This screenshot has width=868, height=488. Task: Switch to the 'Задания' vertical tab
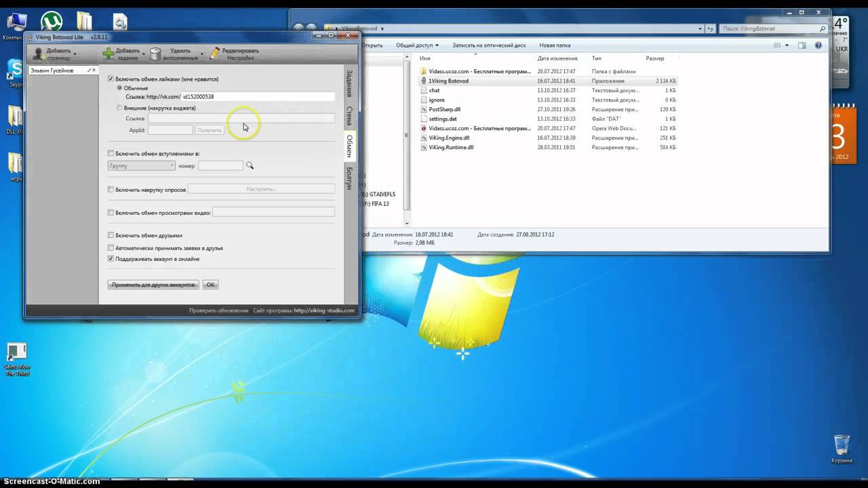(350, 83)
